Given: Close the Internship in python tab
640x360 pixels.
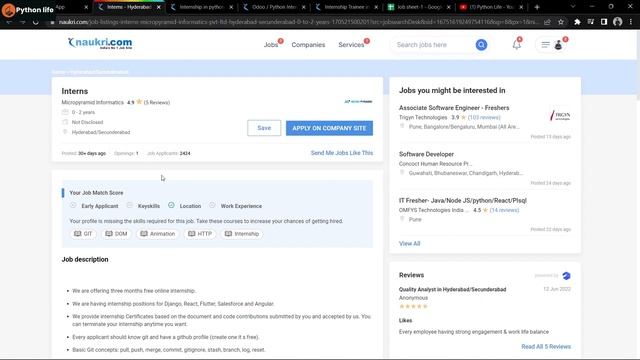Looking at the screenshot, I should click(x=231, y=7).
